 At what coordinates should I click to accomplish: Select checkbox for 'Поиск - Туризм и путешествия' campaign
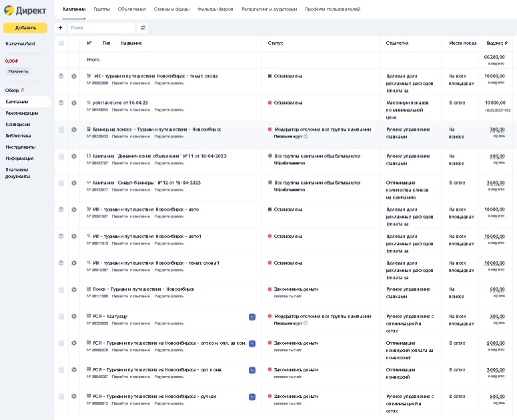tap(61, 290)
